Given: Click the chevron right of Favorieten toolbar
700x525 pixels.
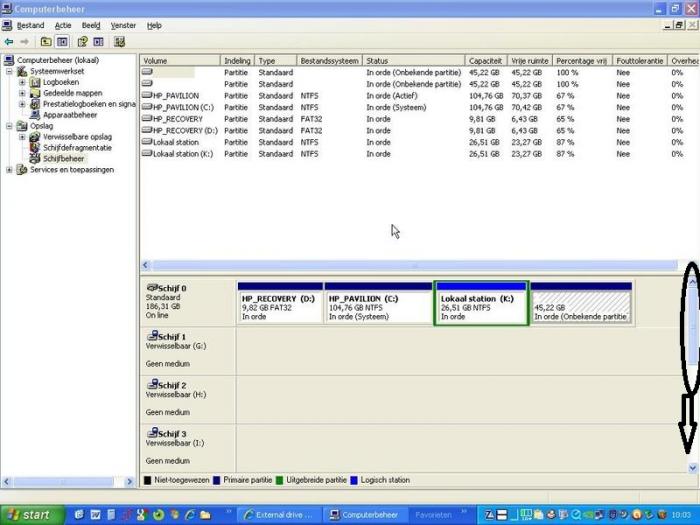Looking at the screenshot, I should [463, 511].
